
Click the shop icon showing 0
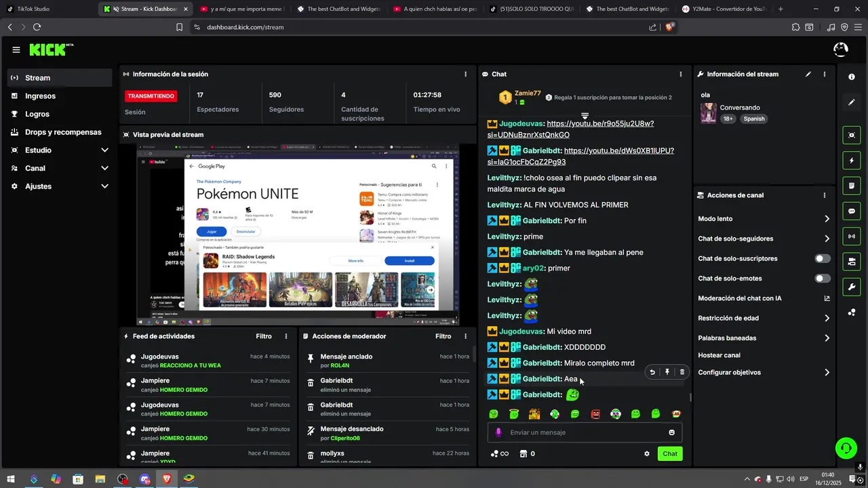(527, 454)
